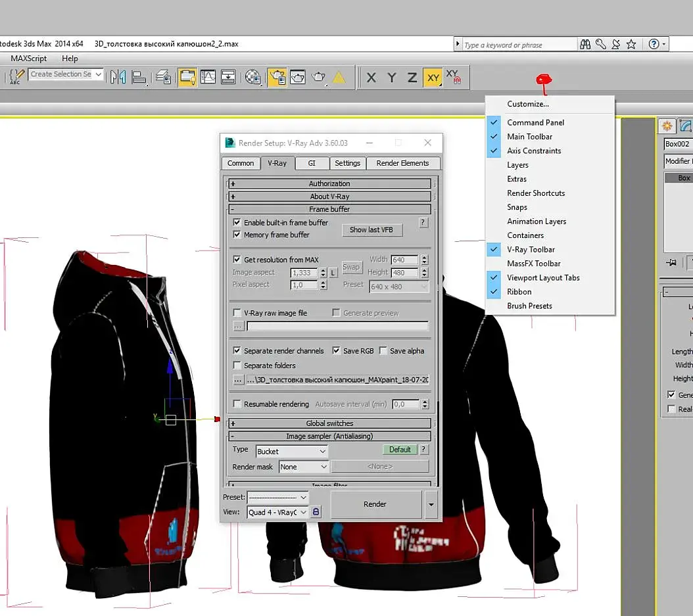This screenshot has height=616, width=693.
Task: Open the Material Editor icon
Action: click(x=252, y=77)
